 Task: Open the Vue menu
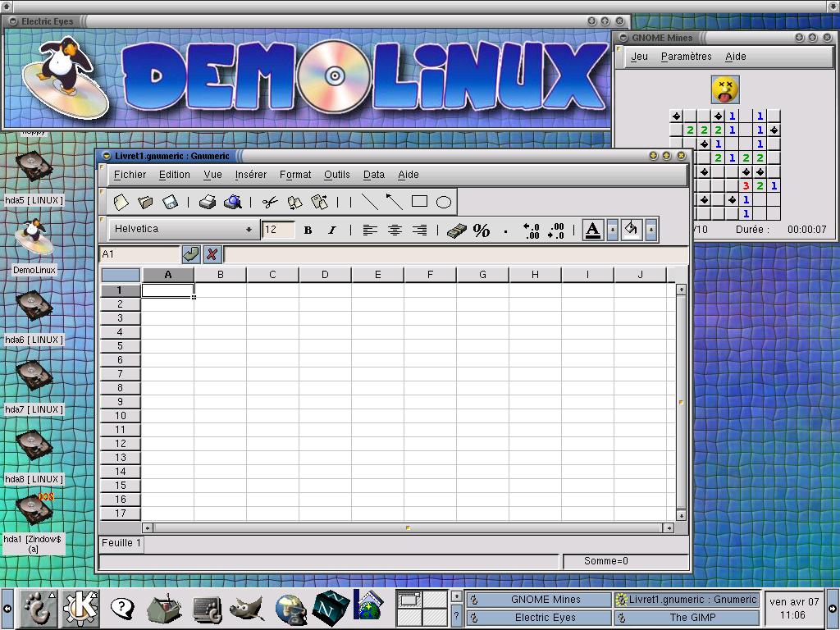[212, 175]
